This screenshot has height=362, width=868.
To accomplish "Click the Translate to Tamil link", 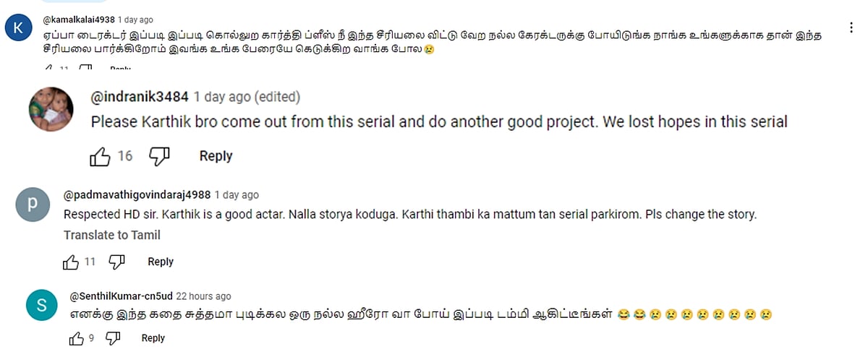I will tap(112, 235).
